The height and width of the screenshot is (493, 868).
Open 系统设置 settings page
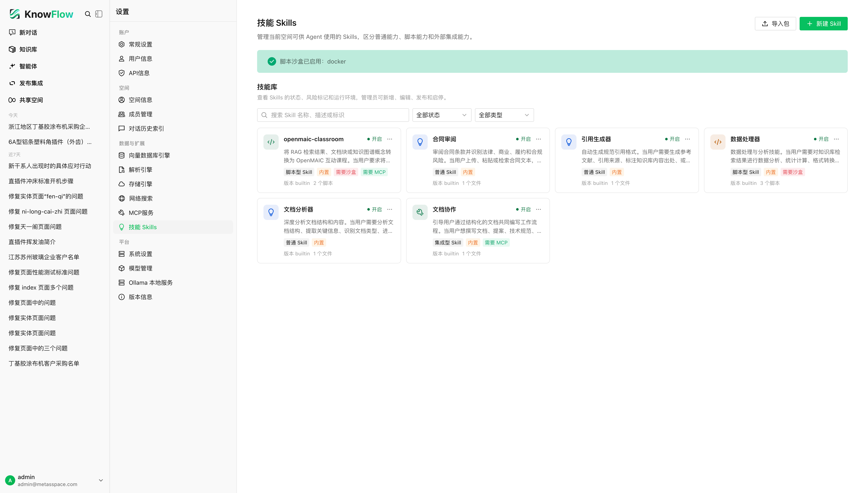[x=173, y=254]
